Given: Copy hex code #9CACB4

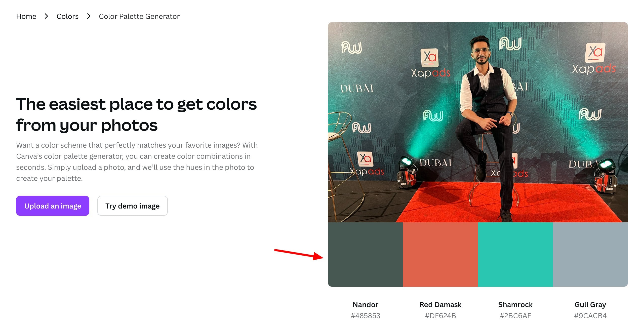Looking at the screenshot, I should pyautogui.click(x=590, y=316).
